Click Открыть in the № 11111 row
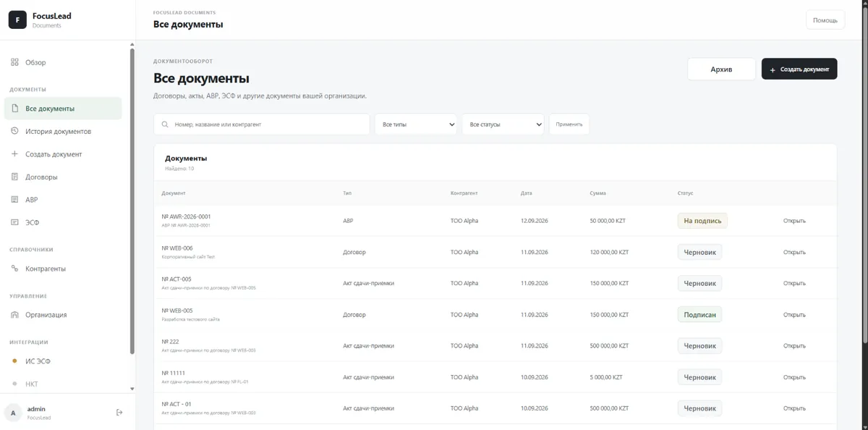868x430 pixels. coord(794,377)
